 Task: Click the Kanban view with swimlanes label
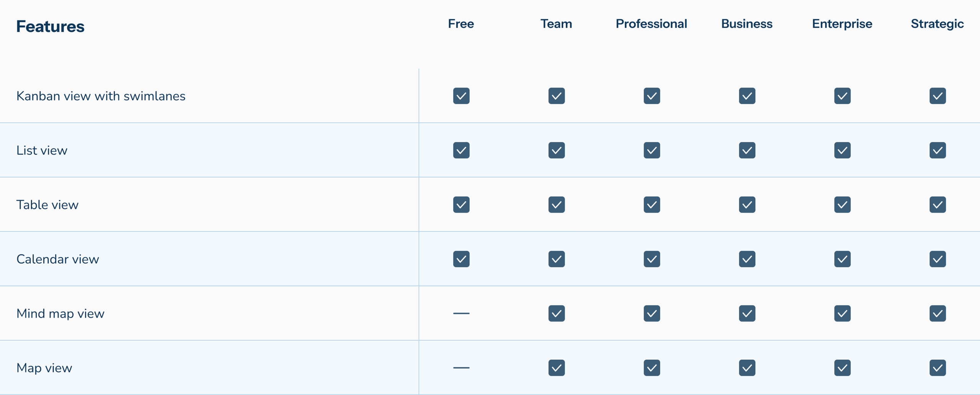[x=101, y=96]
